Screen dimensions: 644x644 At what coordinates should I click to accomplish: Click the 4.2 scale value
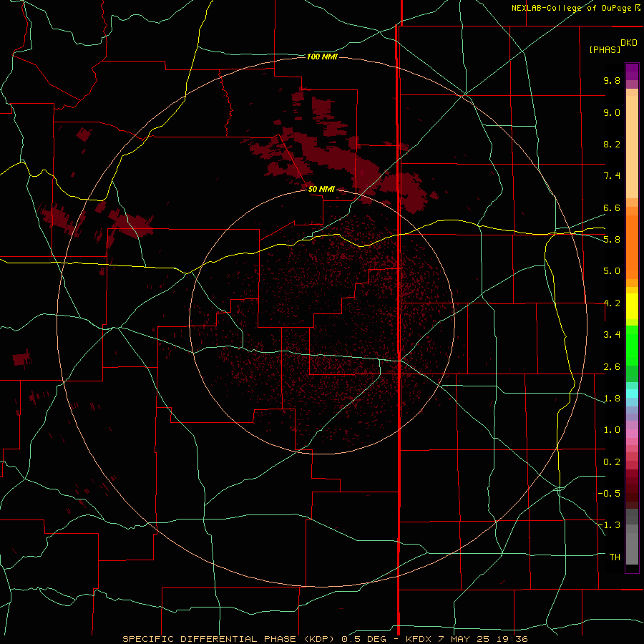pyautogui.click(x=612, y=303)
